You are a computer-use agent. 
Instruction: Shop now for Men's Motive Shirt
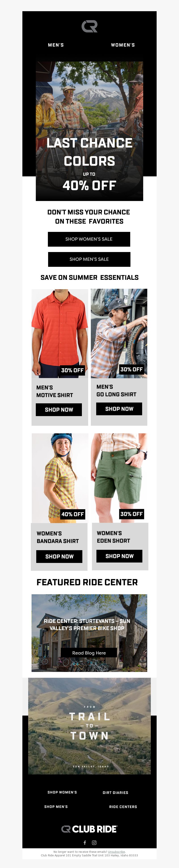59,409
